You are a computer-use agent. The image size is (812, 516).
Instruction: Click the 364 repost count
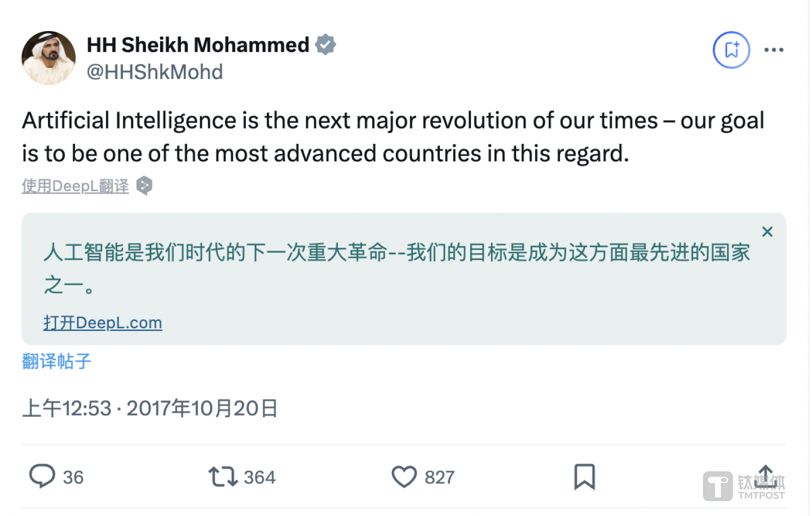pos(259,478)
